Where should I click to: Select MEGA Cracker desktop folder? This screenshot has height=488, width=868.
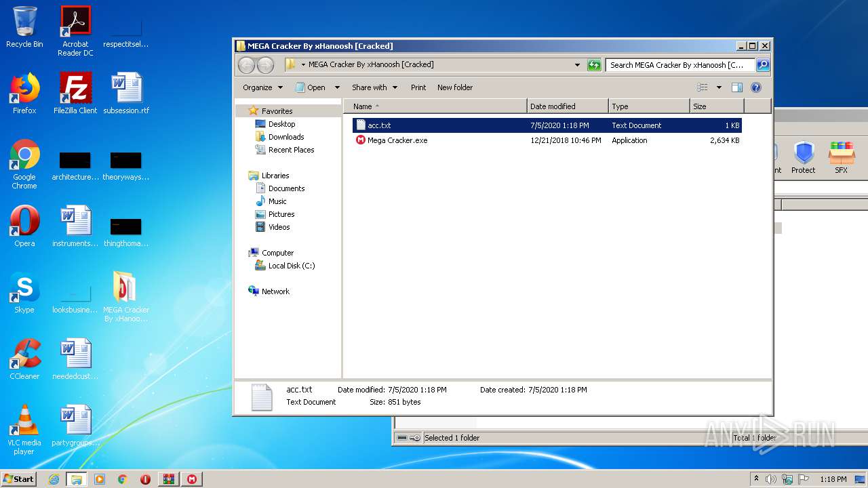pyautogui.click(x=126, y=297)
